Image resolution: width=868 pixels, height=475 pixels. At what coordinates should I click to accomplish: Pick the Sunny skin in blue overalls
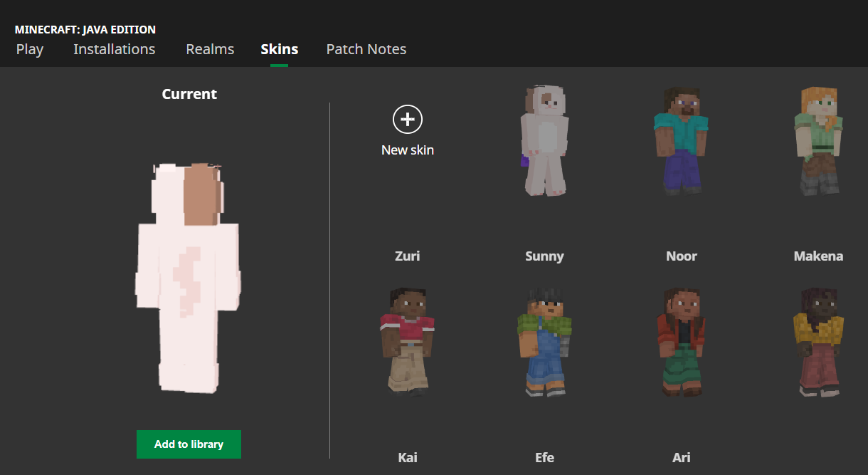[x=544, y=343]
